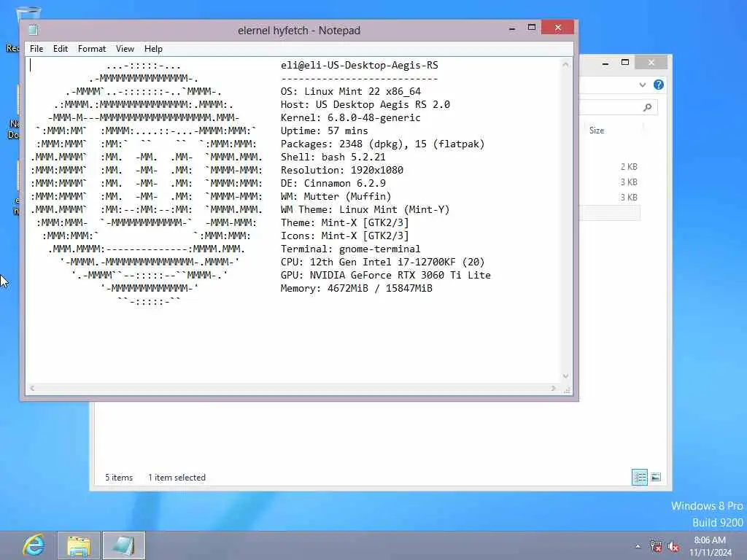Minimize the Notepad window

[x=512, y=28]
